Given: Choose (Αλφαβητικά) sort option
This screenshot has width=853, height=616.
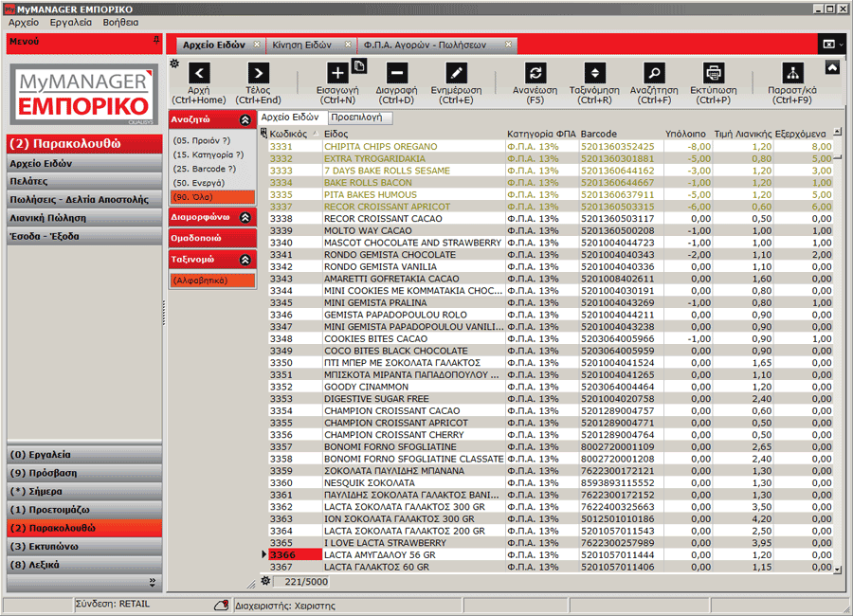Looking at the screenshot, I should (212, 281).
